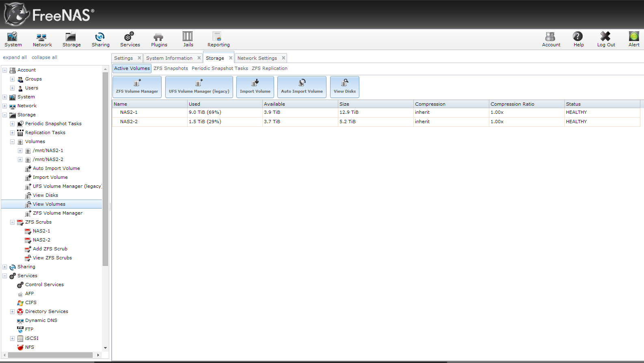Open the Account icon in top right
Image resolution: width=644 pixels, height=363 pixels.
(551, 39)
